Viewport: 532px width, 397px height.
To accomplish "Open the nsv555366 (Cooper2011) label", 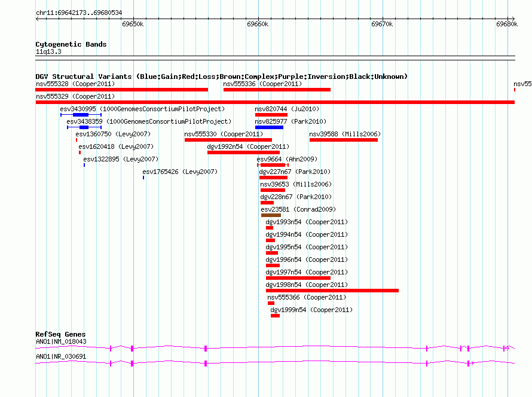I will click(307, 297).
